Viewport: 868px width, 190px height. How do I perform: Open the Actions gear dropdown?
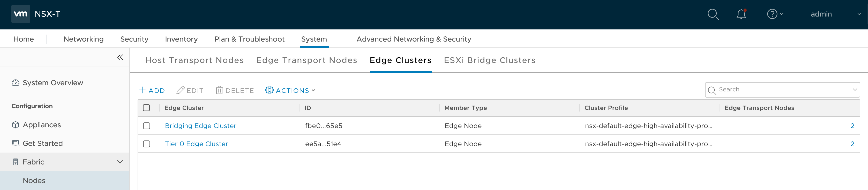coord(290,90)
